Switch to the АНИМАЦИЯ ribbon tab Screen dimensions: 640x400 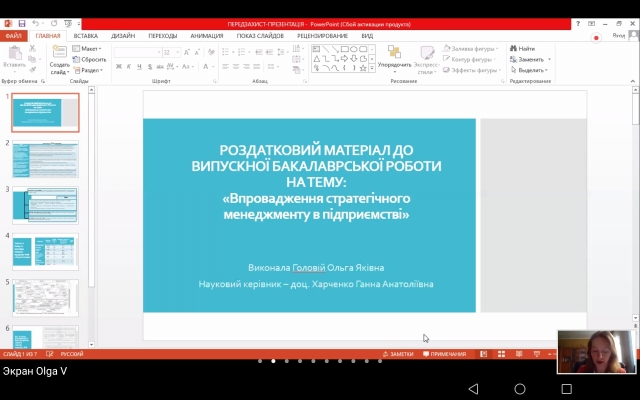click(x=206, y=35)
